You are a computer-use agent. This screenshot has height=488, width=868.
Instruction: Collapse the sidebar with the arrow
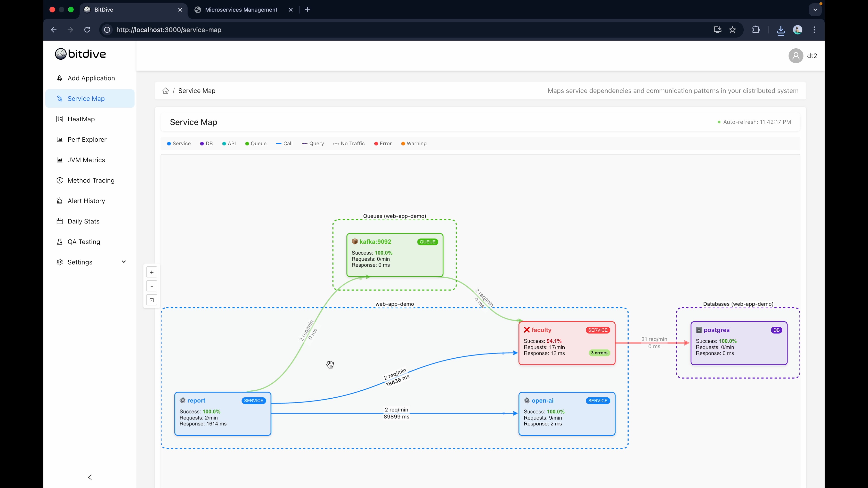tap(90, 477)
